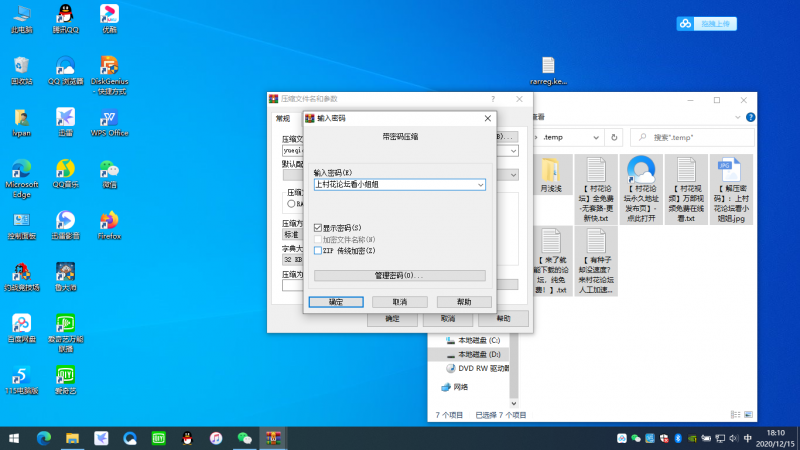Open the iTunes music taskbar icon
800x450 pixels.
click(x=216, y=438)
